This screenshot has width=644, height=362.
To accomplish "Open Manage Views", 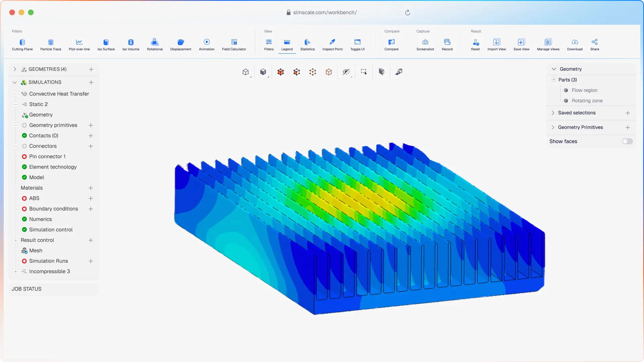I will pyautogui.click(x=548, y=45).
